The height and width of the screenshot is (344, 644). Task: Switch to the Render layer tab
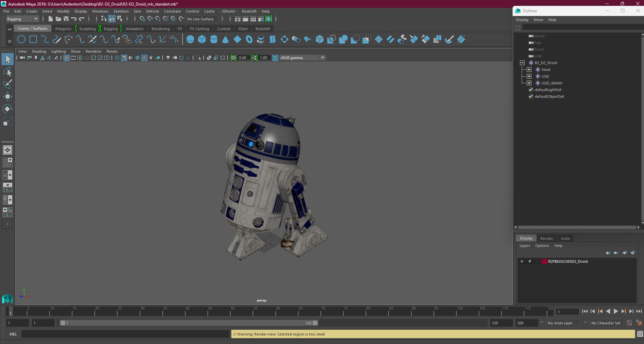coord(547,238)
